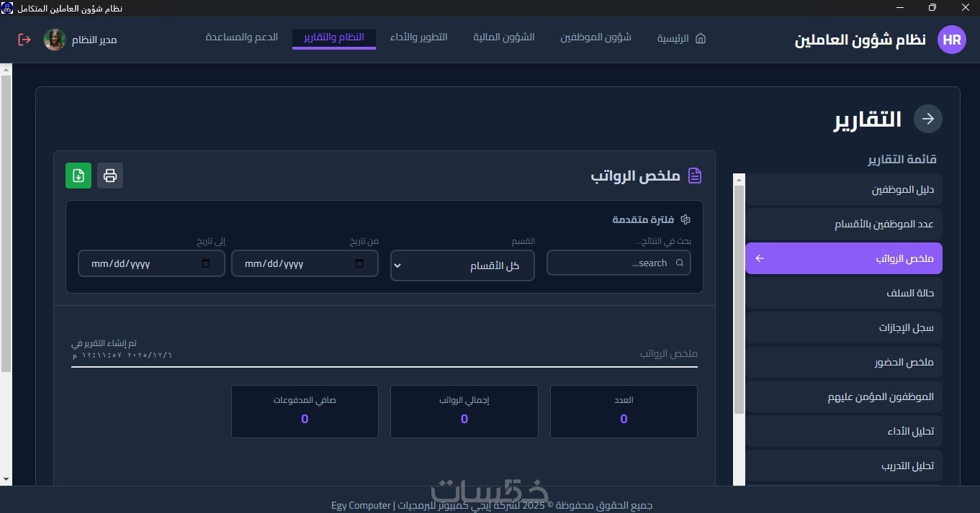980x513 pixels.
Task: Go back with the round arrow beside التقارير
Action: point(928,119)
